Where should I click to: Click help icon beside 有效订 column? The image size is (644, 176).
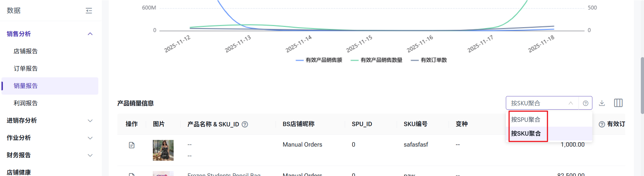(x=602, y=124)
